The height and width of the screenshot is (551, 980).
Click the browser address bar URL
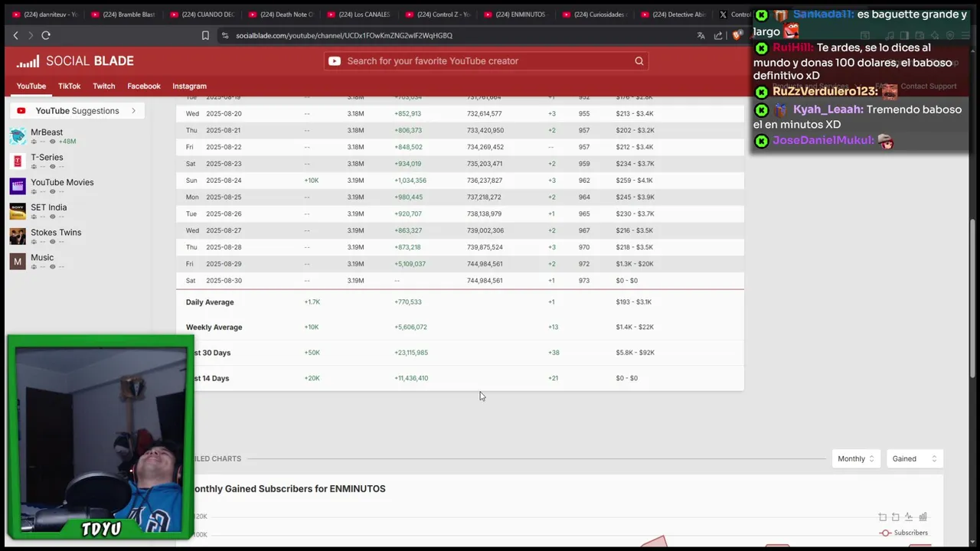click(x=344, y=35)
